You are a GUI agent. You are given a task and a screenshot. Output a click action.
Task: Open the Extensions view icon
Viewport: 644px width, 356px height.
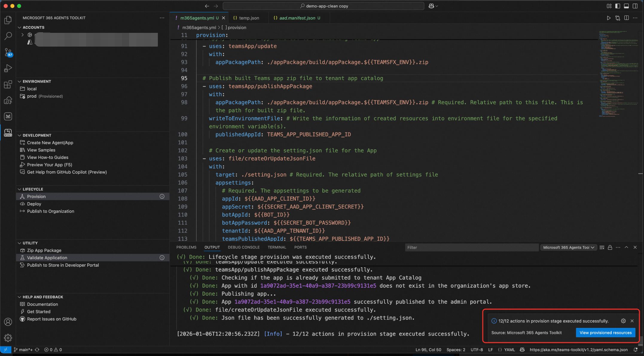(x=8, y=85)
